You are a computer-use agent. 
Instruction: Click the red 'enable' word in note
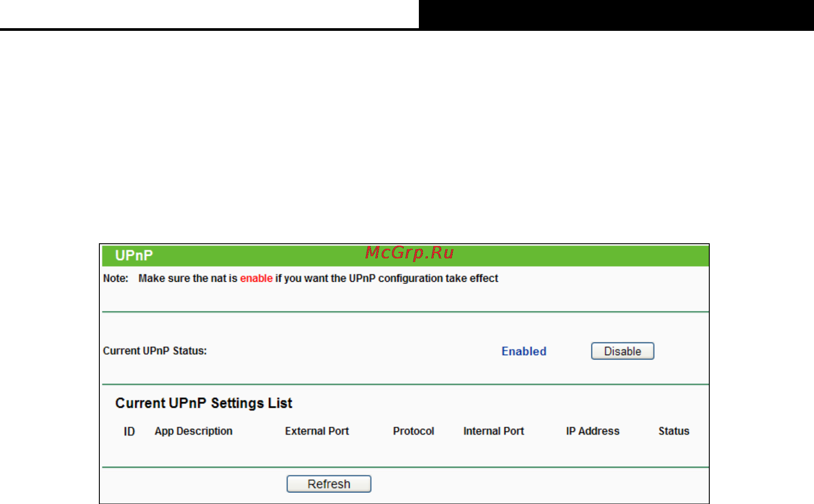pyautogui.click(x=256, y=278)
